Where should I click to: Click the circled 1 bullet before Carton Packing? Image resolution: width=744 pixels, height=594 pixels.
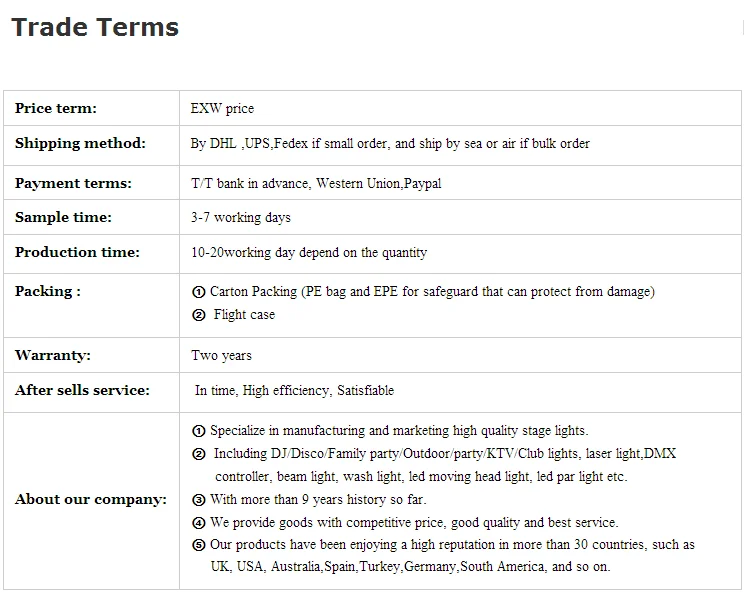point(198,292)
